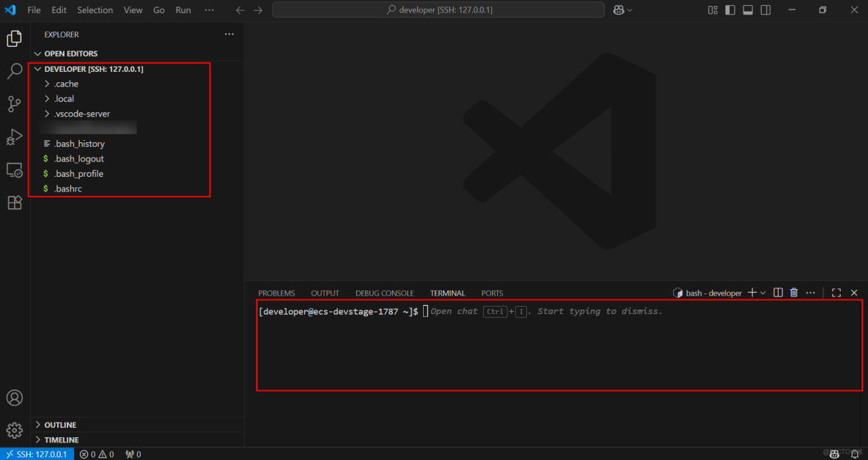Open the Search view in activity bar
Viewport: 868px width, 460px height.
point(15,71)
